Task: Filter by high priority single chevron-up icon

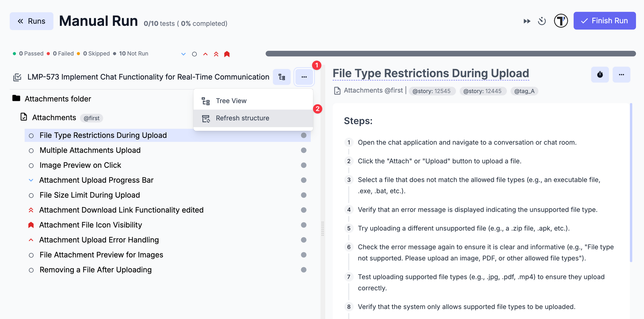Action: tap(205, 54)
